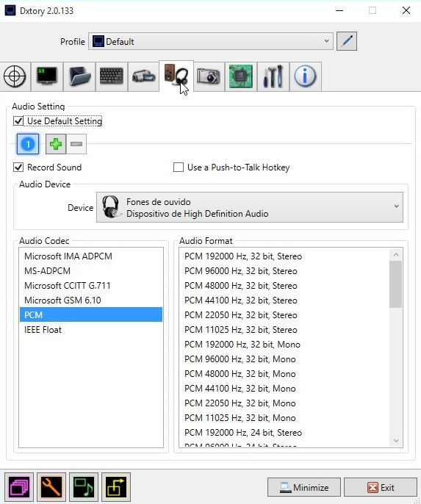This screenshot has height=504, width=421.
Task: Click the Exit button
Action: click(x=381, y=487)
